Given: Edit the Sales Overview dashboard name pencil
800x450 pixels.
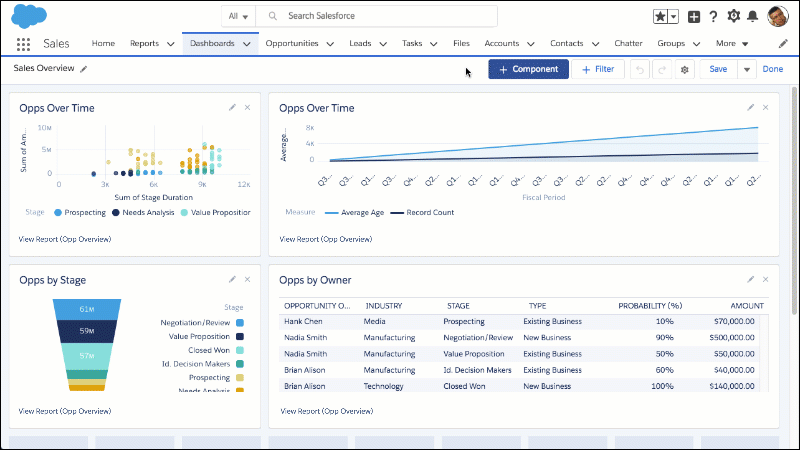Looking at the screenshot, I should [x=84, y=69].
